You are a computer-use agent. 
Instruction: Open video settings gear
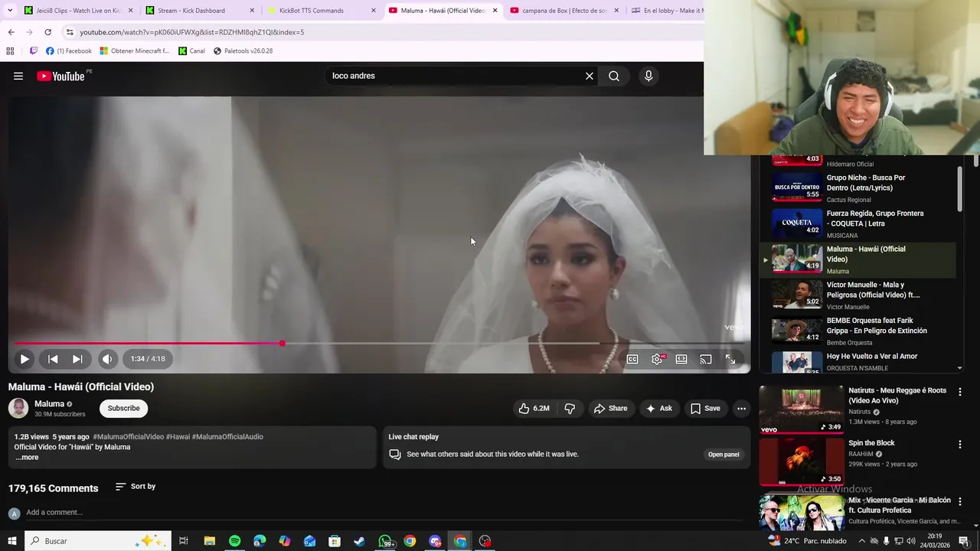pyautogui.click(x=657, y=359)
